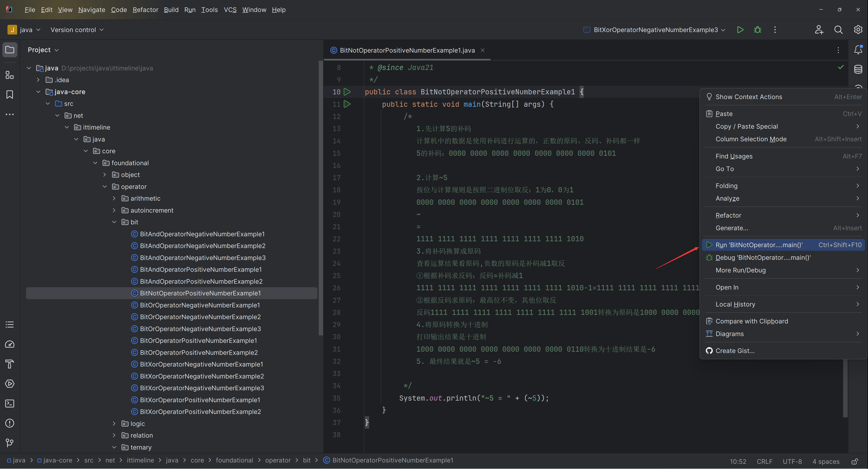Open the Terminal tool window
The width and height of the screenshot is (868, 469).
[10, 403]
